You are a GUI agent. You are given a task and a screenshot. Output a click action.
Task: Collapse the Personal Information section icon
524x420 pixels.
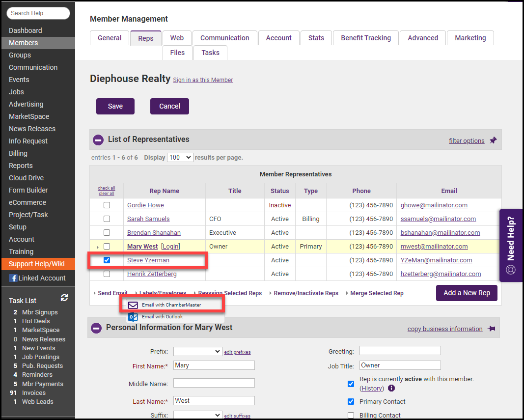96,328
